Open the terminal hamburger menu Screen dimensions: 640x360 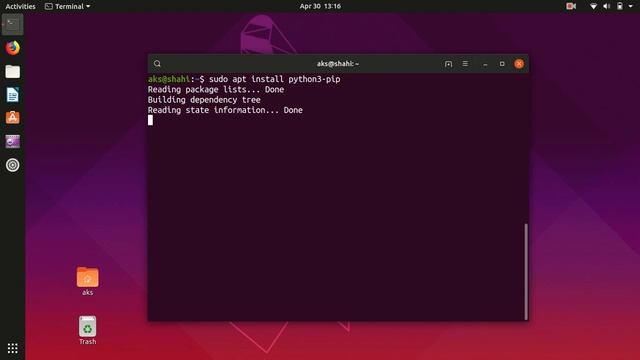465,64
